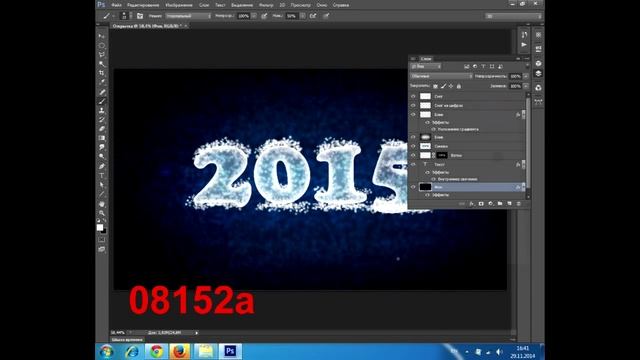The width and height of the screenshot is (640, 360).
Task: Hide the Снег на цифрах layer
Action: [x=413, y=105]
